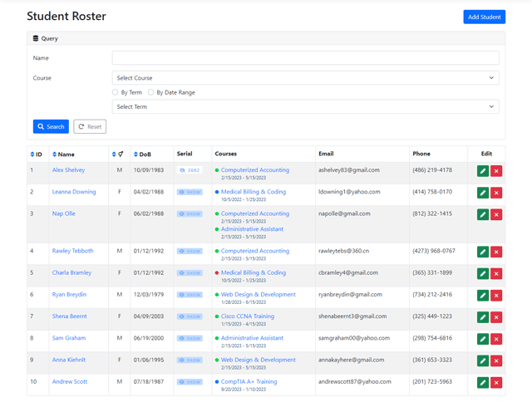Select phone number (414) 758-0170
Viewport: 532px width, 407px height.
click(432, 192)
